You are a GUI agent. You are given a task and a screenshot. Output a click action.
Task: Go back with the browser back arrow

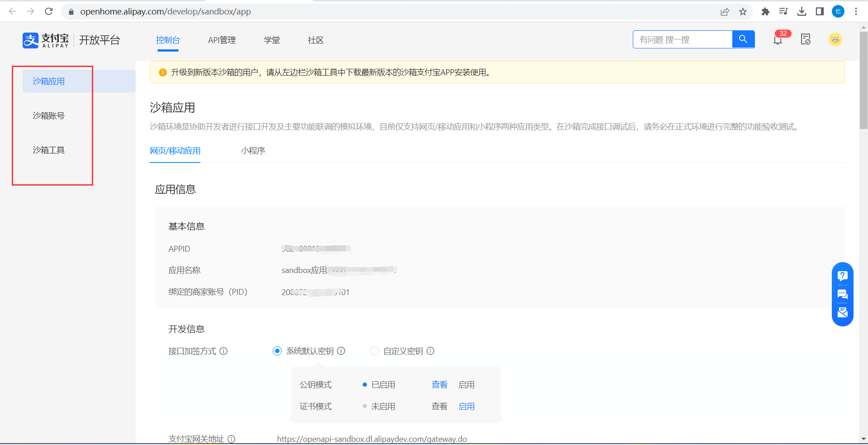pyautogui.click(x=13, y=11)
